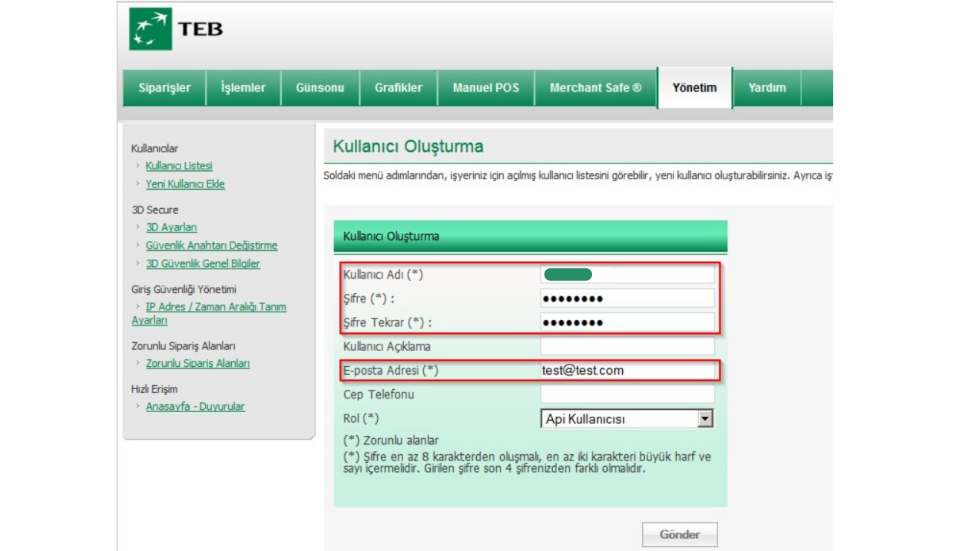This screenshot has height=551, width=980.
Task: Expand the Rol dropdown arrow
Action: (705, 419)
